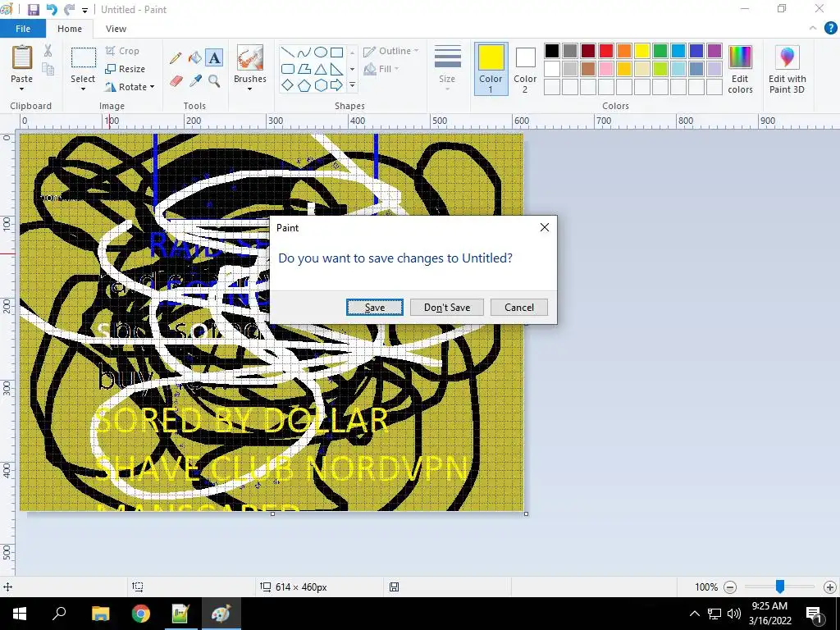Screen dimensions: 840x630
Task: Click the zoom in plus button
Action: point(830,587)
